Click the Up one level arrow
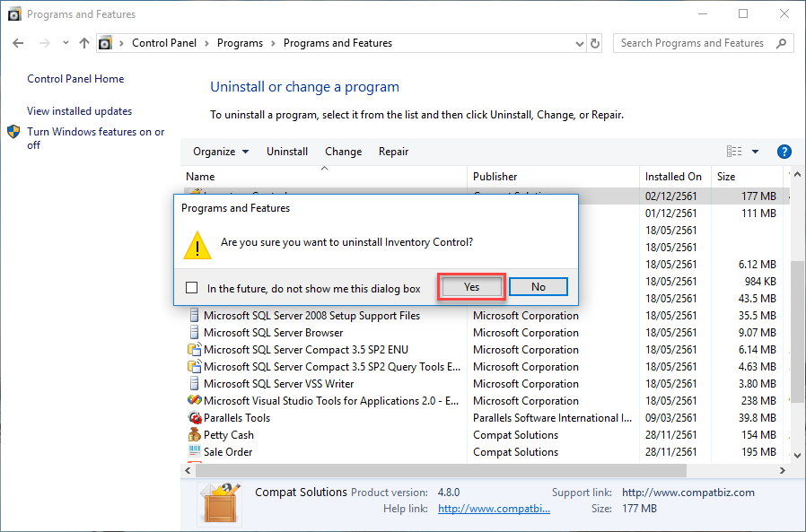 [x=83, y=43]
